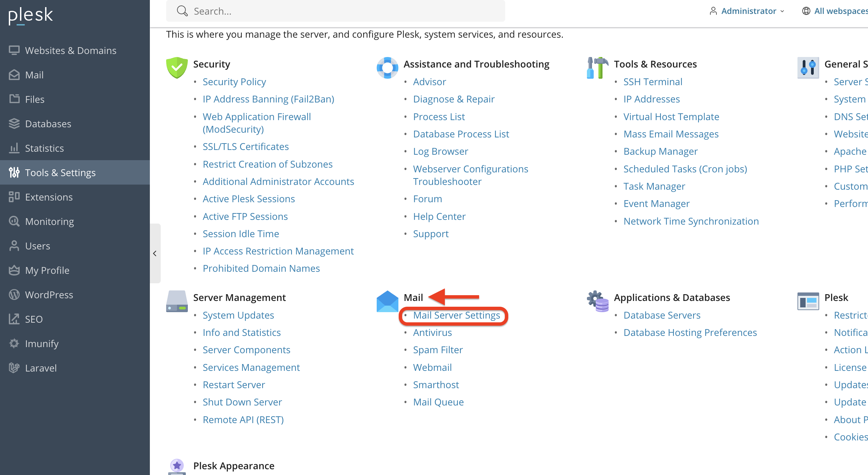This screenshot has height=475, width=868.
Task: Open IP Address Banning (Fail2Ban)
Action: click(x=269, y=99)
